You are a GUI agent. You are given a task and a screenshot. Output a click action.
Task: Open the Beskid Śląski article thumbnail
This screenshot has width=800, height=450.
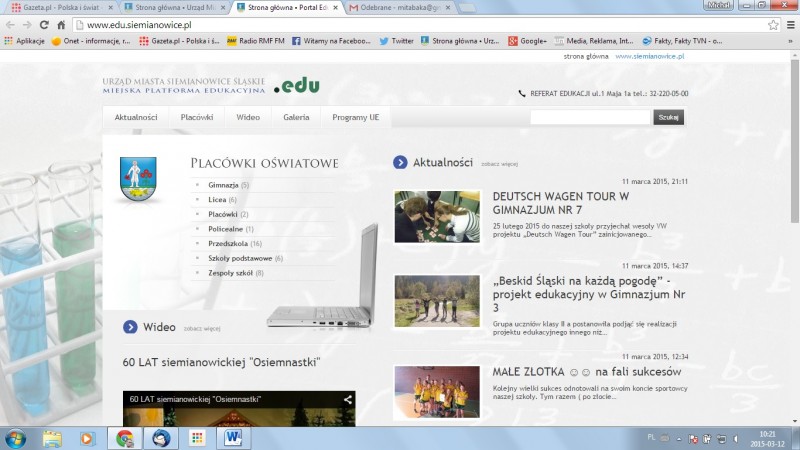(x=437, y=301)
